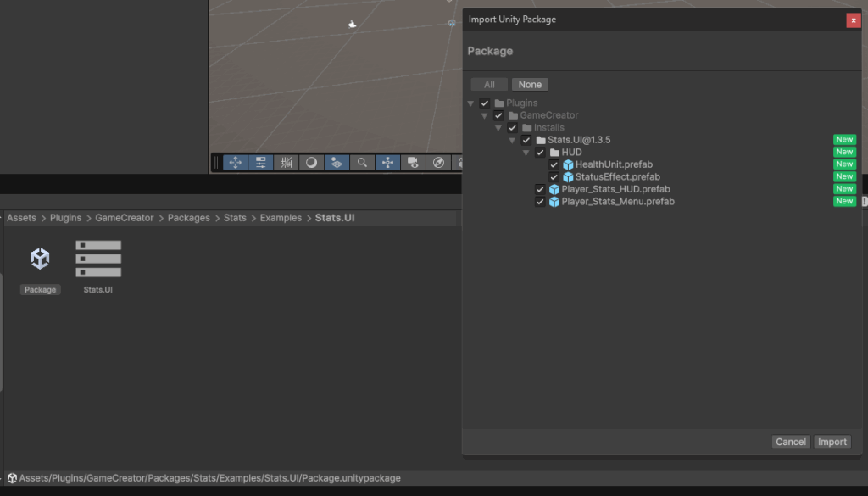The height and width of the screenshot is (496, 868).
Task: Uncheck the Player_Stats_HUD.prefab checkbox
Action: 540,189
